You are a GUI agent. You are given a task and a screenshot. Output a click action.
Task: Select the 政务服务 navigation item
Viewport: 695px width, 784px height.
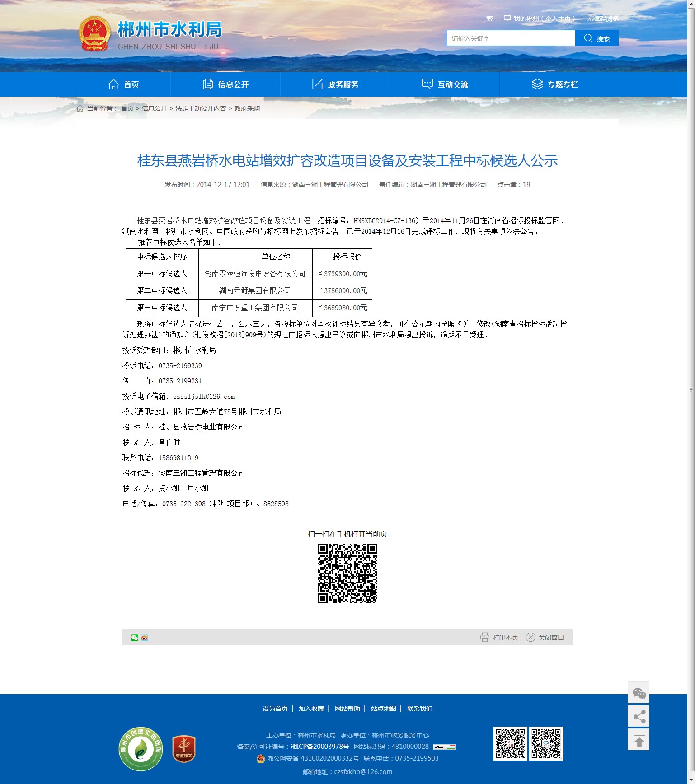click(x=335, y=84)
